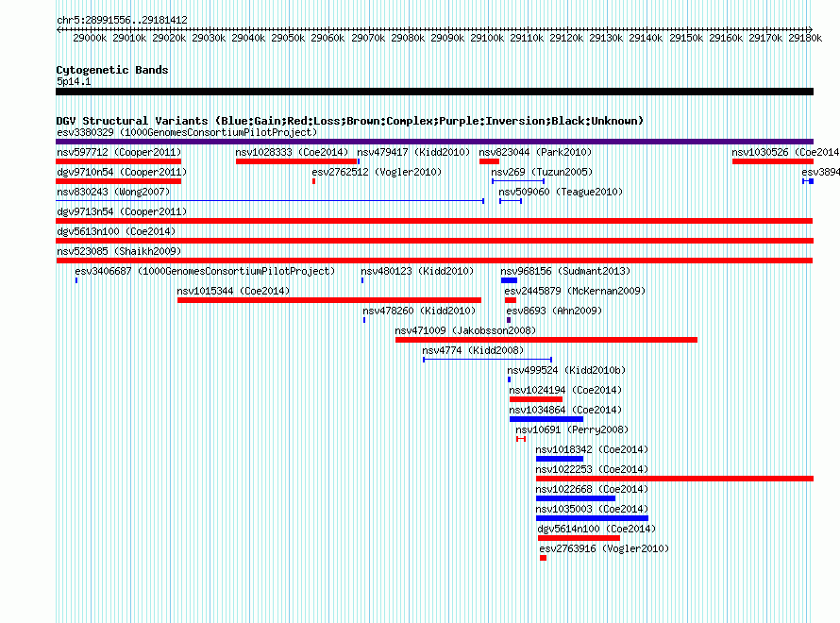The image size is (840, 623).
Task: Click nsv1024194 (Coe2014) label
Action: click(x=565, y=390)
